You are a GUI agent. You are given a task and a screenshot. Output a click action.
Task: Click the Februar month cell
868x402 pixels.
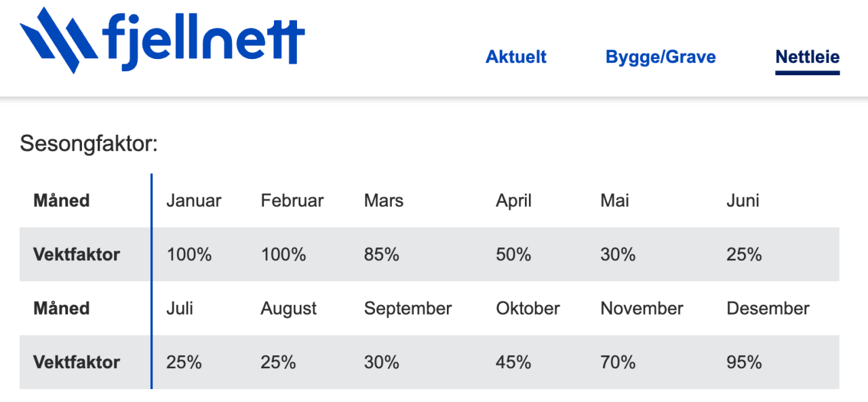[292, 201]
